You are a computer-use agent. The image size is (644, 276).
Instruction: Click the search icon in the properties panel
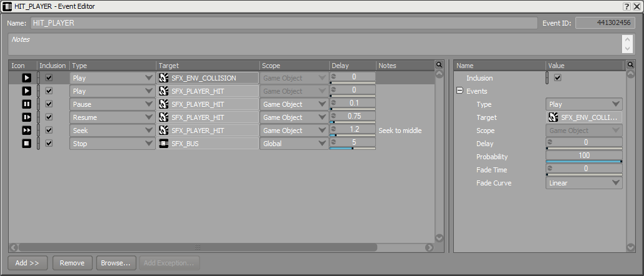tap(631, 65)
